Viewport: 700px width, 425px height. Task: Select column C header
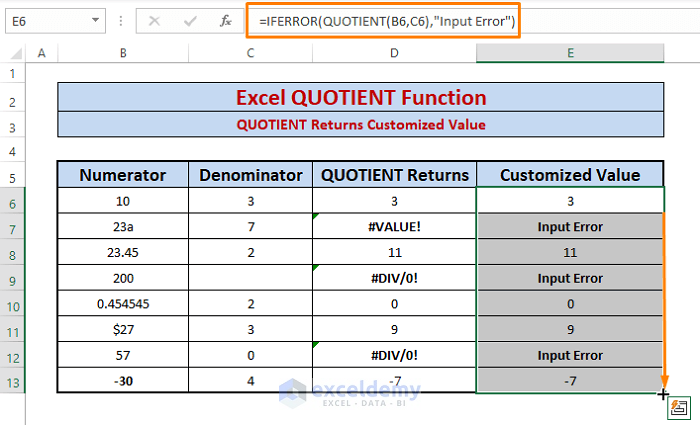click(250, 53)
